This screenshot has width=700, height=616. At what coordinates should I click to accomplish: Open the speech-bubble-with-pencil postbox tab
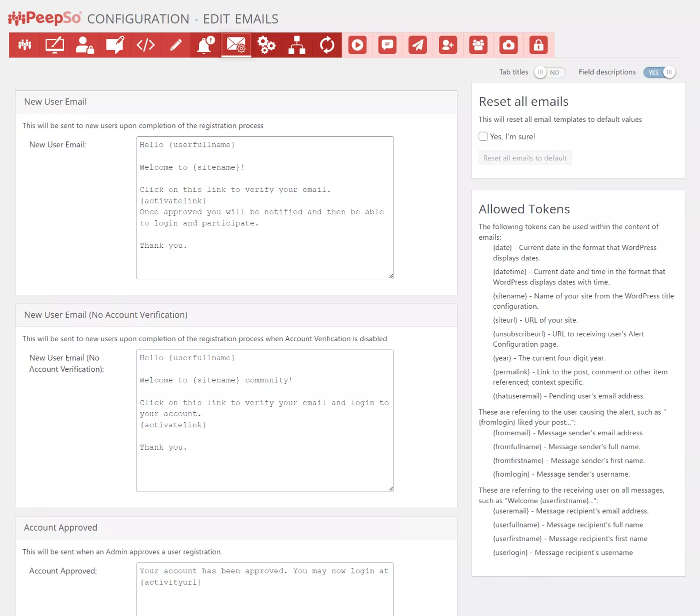pos(115,45)
